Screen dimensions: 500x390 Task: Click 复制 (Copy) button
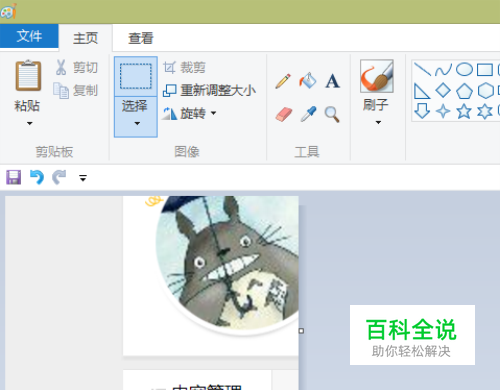[76, 90]
